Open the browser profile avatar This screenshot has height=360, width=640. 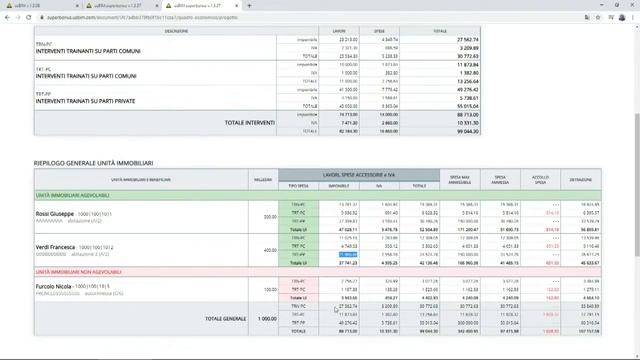tap(622, 18)
